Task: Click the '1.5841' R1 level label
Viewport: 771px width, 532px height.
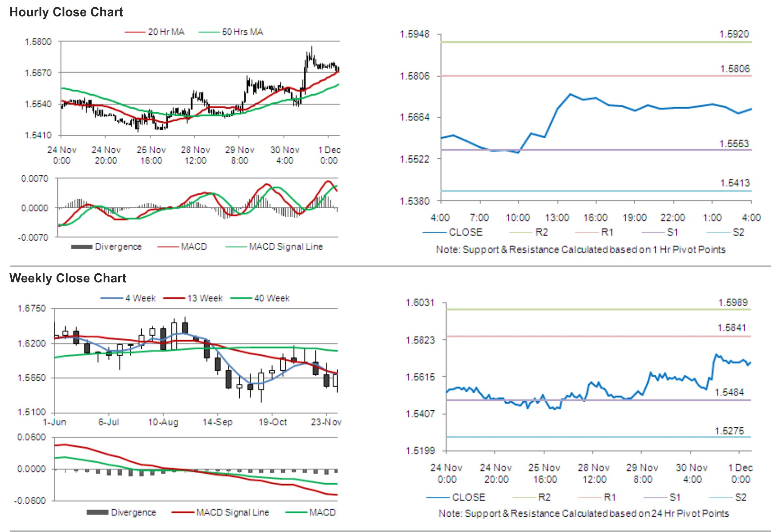Action: click(x=732, y=328)
